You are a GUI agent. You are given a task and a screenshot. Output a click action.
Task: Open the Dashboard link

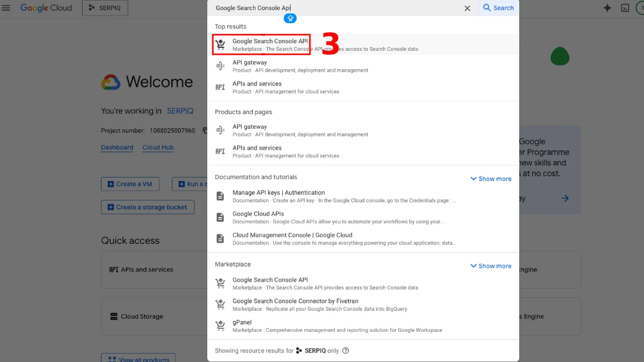pos(117,147)
